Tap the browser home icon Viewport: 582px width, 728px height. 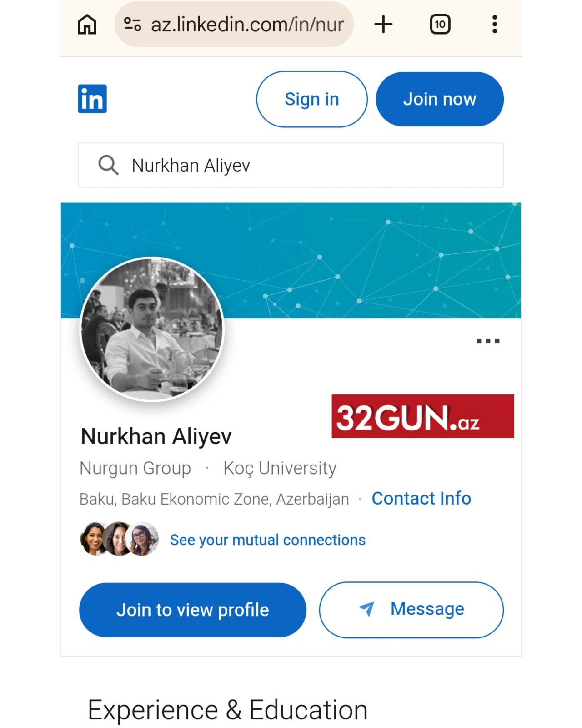(87, 25)
